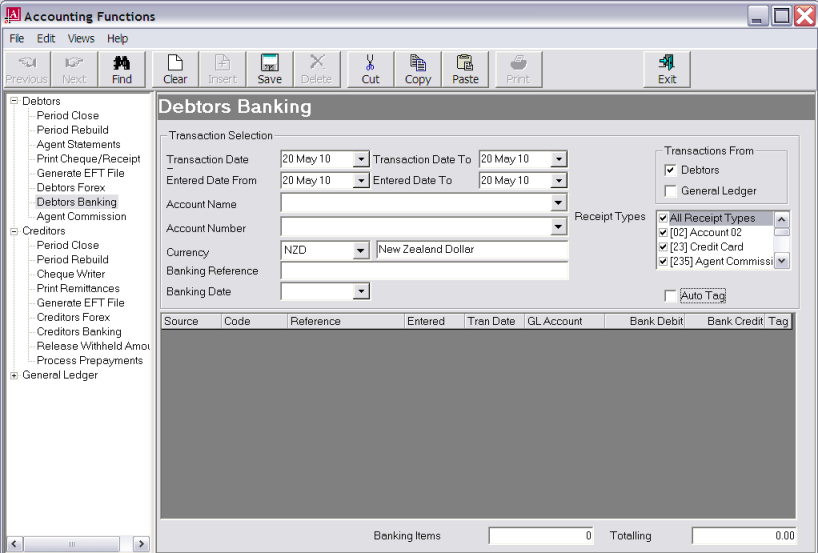818x553 pixels.
Task: Select Release Withheld Amounts in the tree
Action: pyautogui.click(x=93, y=346)
